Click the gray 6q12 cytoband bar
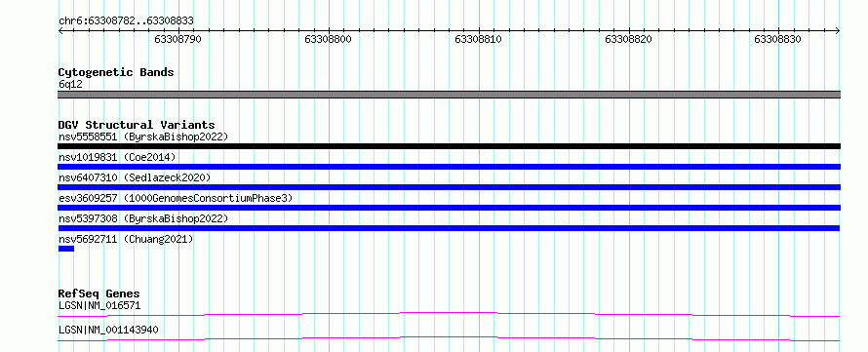The image size is (868, 352). tap(449, 95)
